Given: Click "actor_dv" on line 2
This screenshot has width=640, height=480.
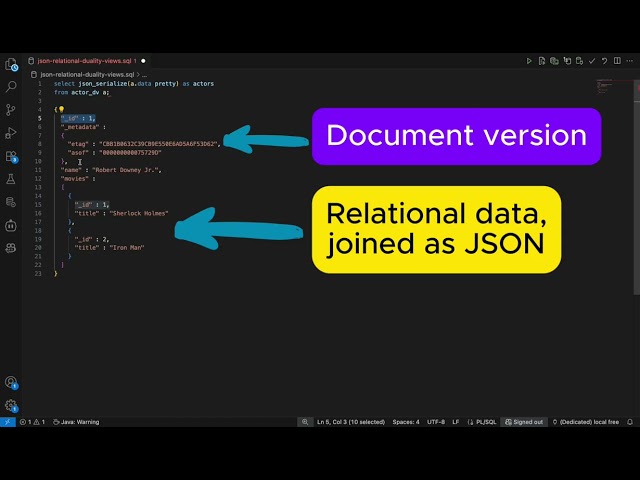Looking at the screenshot, I should point(85,92).
